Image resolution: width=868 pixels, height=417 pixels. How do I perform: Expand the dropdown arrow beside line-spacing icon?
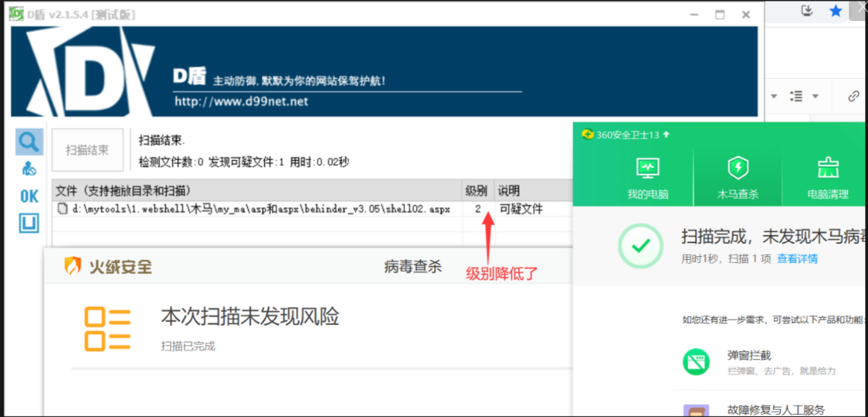point(815,96)
